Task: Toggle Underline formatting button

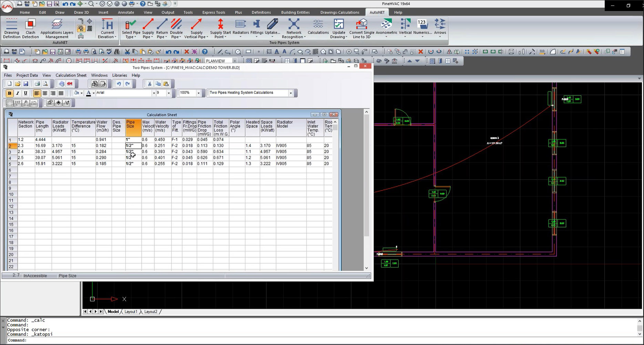Action: [x=25, y=93]
